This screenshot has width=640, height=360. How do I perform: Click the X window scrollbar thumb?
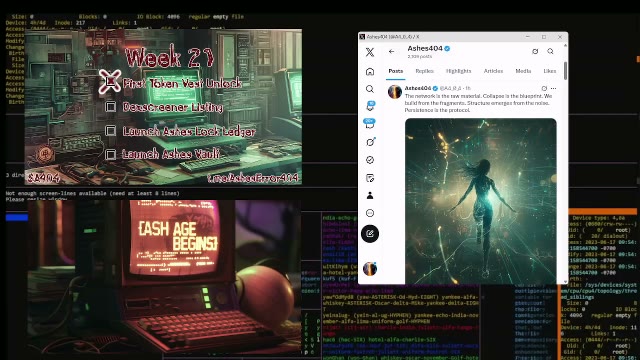point(565,71)
